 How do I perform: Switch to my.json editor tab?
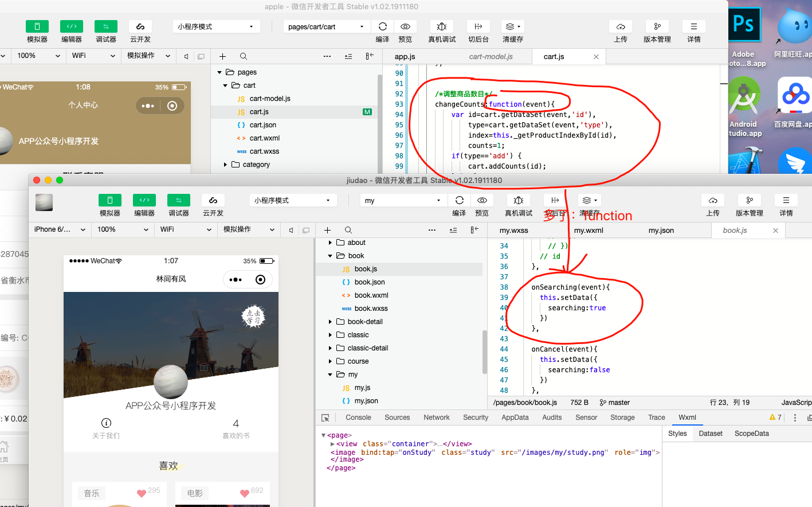coord(661,231)
